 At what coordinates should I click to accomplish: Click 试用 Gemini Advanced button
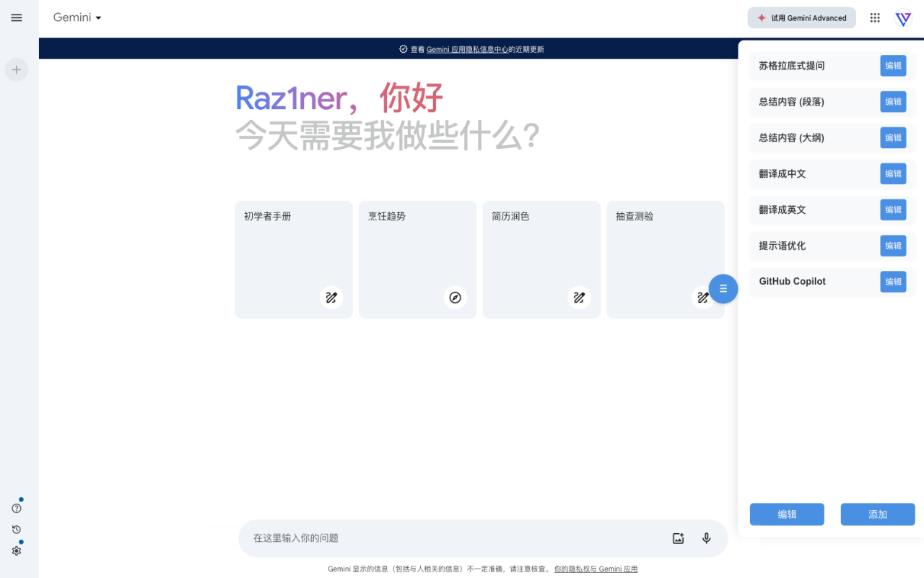point(801,17)
